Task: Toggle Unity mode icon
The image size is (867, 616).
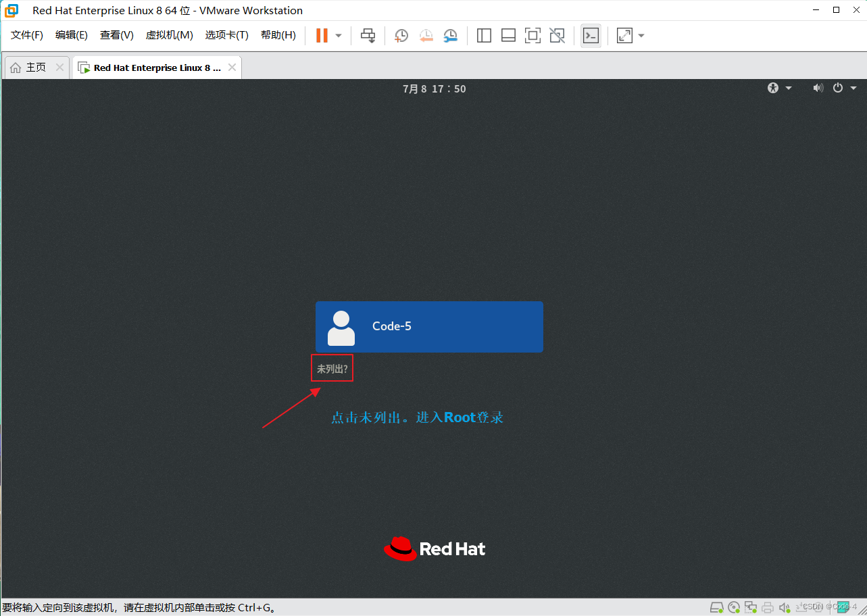Action: coord(557,35)
